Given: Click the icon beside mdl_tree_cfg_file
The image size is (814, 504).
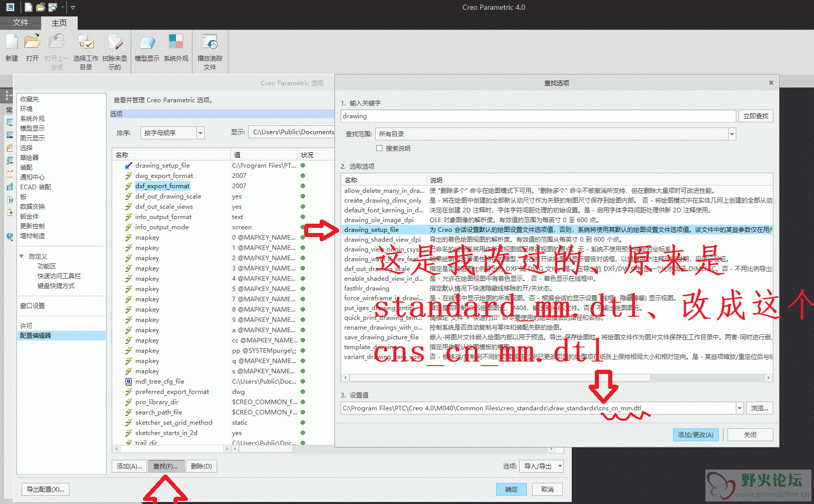Looking at the screenshot, I should [x=128, y=382].
